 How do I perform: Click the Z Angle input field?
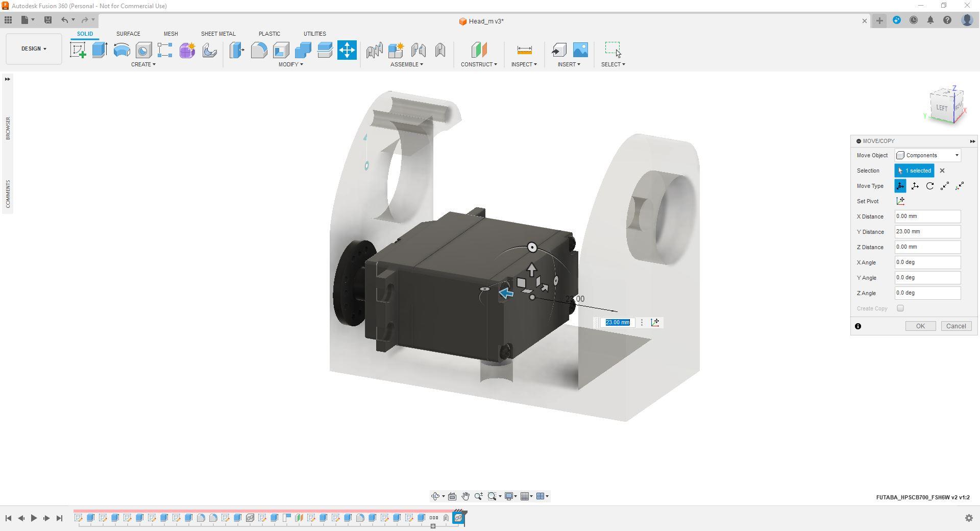point(927,293)
